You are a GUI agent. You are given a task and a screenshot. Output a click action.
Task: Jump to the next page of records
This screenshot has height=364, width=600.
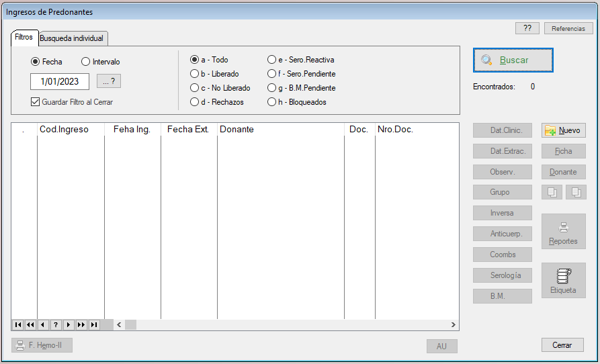click(81, 325)
